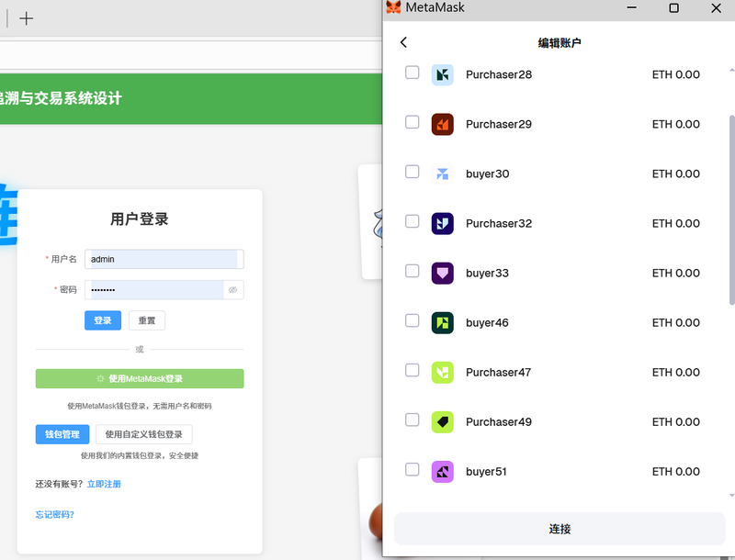The height and width of the screenshot is (560, 735).
Task: Click the green 使用MetaMask登录 button
Action: click(x=140, y=379)
